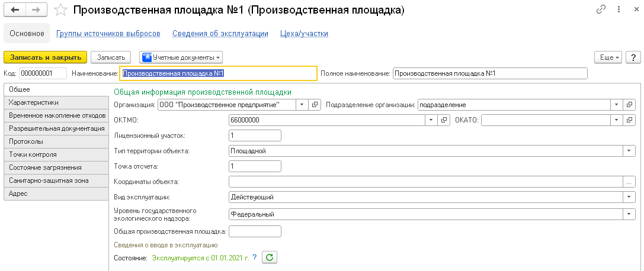Open the Санитарно-защитная зона side tab
644x271 pixels.
tap(40, 180)
